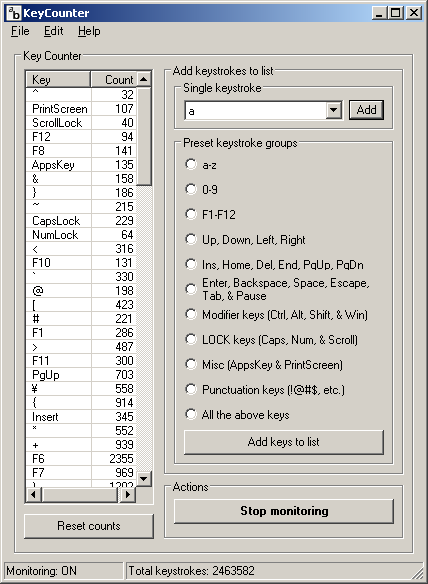Image resolution: width=428 pixels, height=584 pixels.
Task: Click the Reset counts button
Action: coord(89,526)
